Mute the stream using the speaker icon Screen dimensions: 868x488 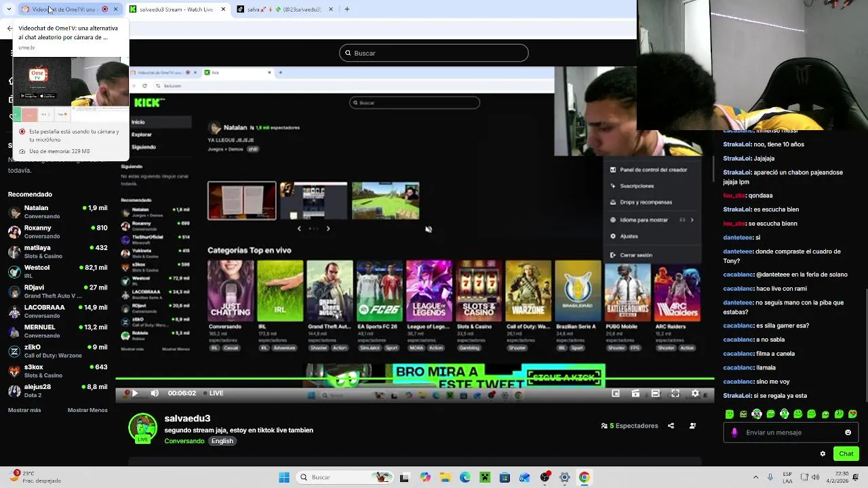(155, 393)
